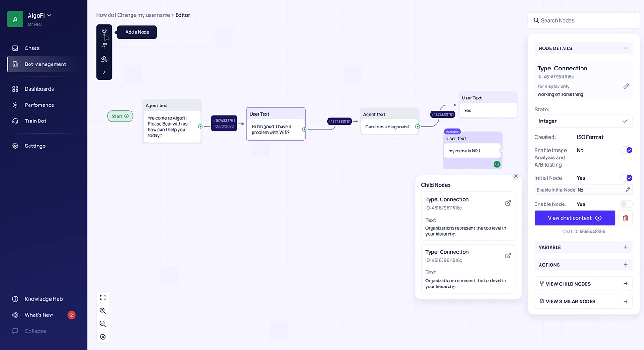Open second child Connection node externally
The width and height of the screenshot is (644, 350).
508,256
